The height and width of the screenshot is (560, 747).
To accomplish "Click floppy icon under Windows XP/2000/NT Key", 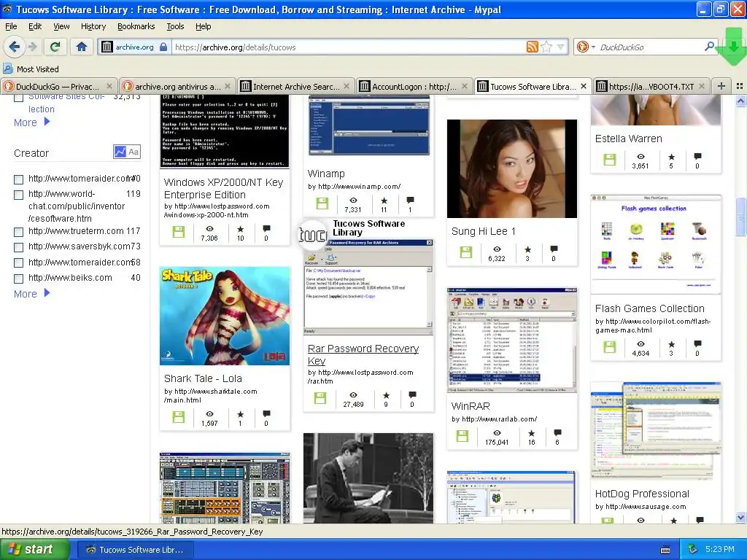I will click(x=179, y=232).
